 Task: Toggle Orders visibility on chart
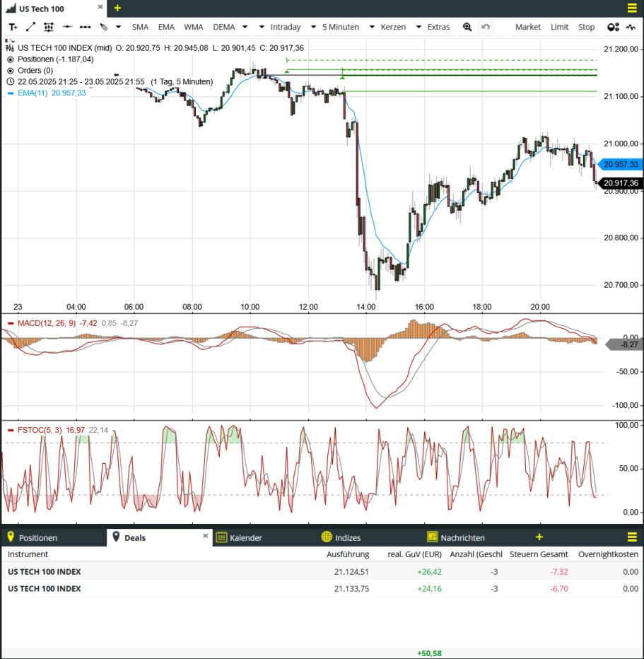(x=11, y=71)
